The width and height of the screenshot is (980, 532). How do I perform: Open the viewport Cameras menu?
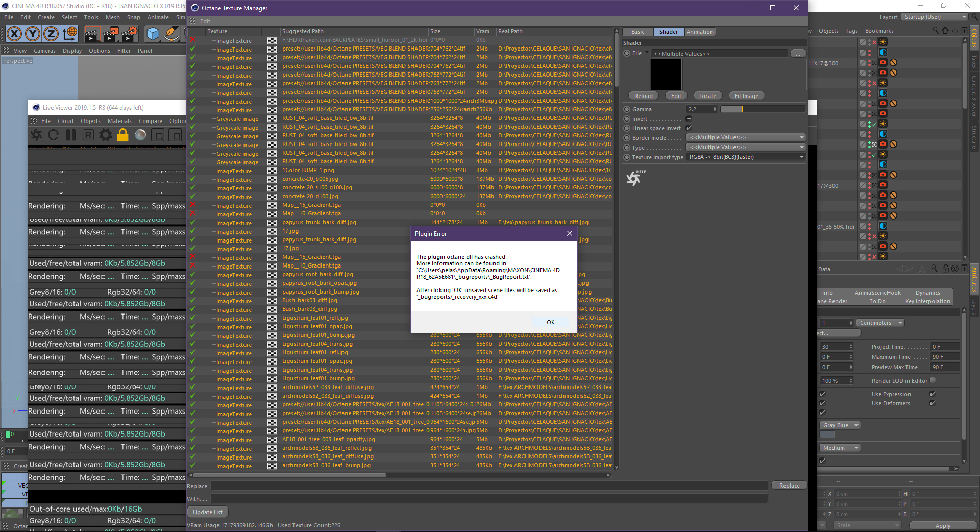point(44,51)
